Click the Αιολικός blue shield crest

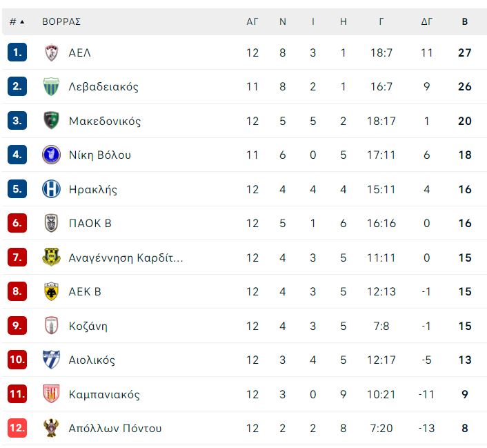click(51, 360)
